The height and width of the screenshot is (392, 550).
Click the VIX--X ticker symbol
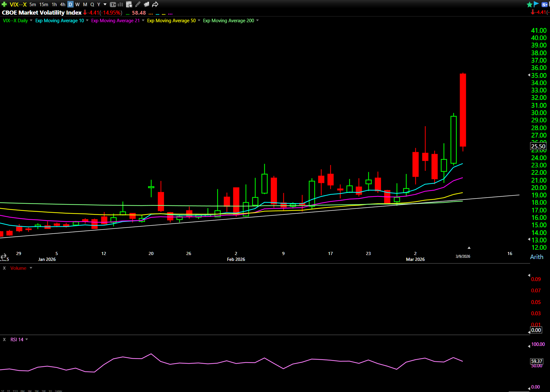pos(18,4)
